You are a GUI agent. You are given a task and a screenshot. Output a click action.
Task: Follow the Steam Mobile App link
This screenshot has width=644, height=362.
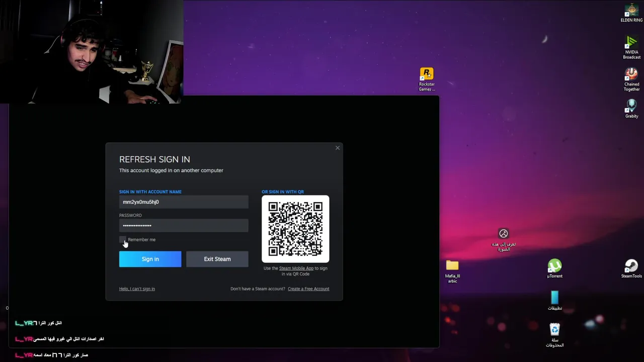tap(296, 268)
